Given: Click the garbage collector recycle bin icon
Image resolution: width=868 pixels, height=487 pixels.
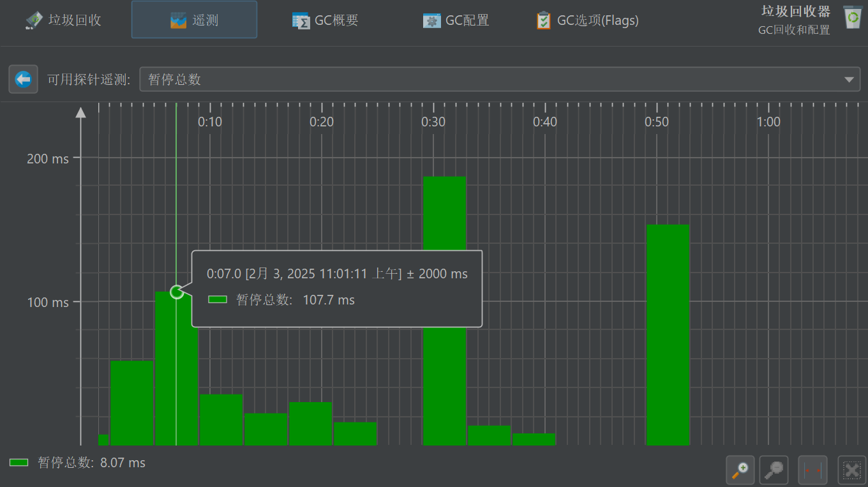Looking at the screenshot, I should click(853, 17).
